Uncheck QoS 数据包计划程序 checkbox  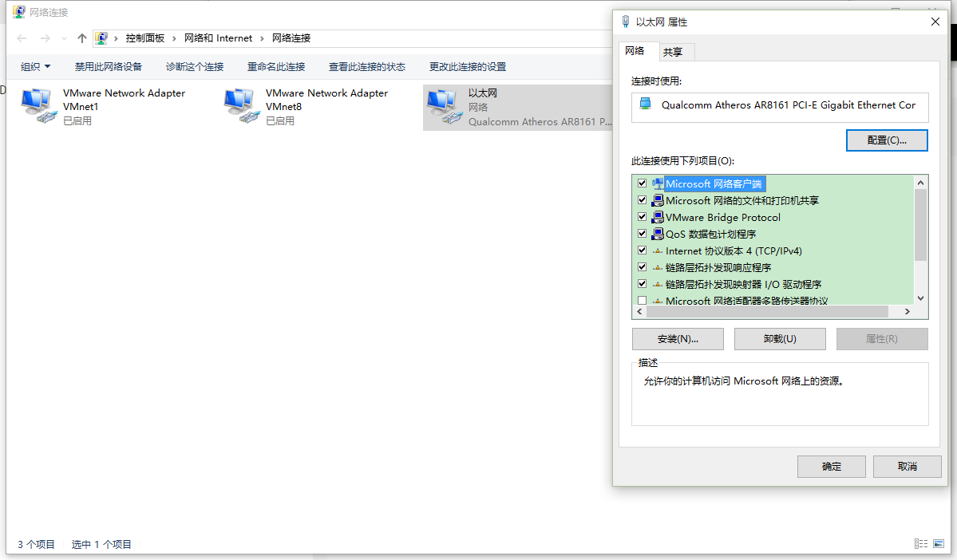(642, 234)
